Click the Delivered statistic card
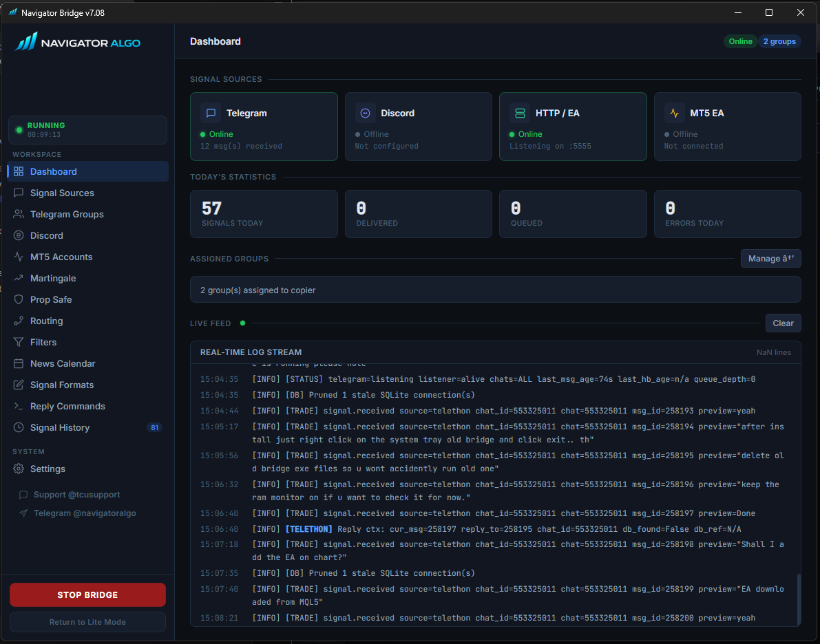820x644 pixels. point(419,214)
